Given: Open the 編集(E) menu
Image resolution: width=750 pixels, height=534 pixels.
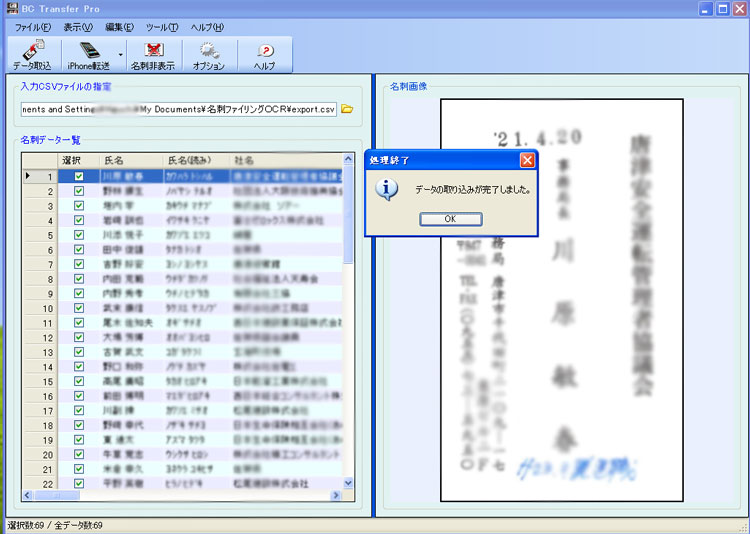Looking at the screenshot, I should point(120,27).
